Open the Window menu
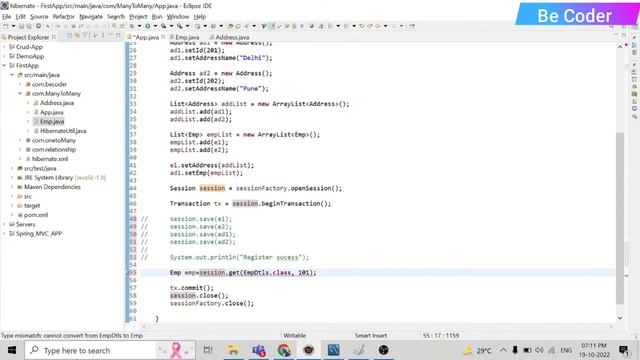 point(178,16)
